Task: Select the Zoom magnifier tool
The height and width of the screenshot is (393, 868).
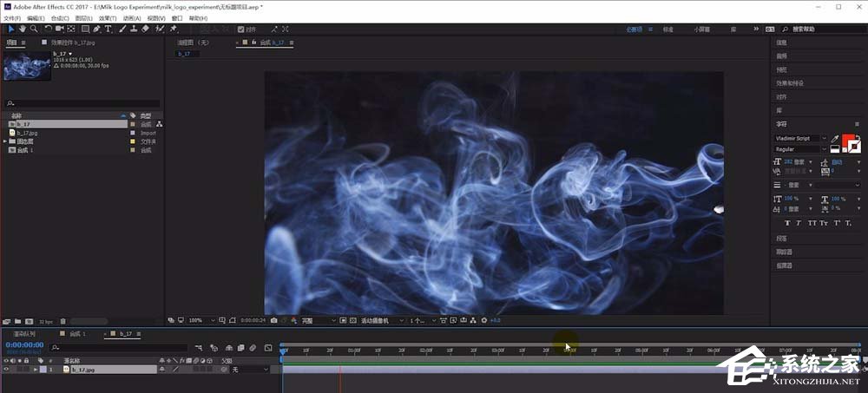Action: [x=32, y=29]
